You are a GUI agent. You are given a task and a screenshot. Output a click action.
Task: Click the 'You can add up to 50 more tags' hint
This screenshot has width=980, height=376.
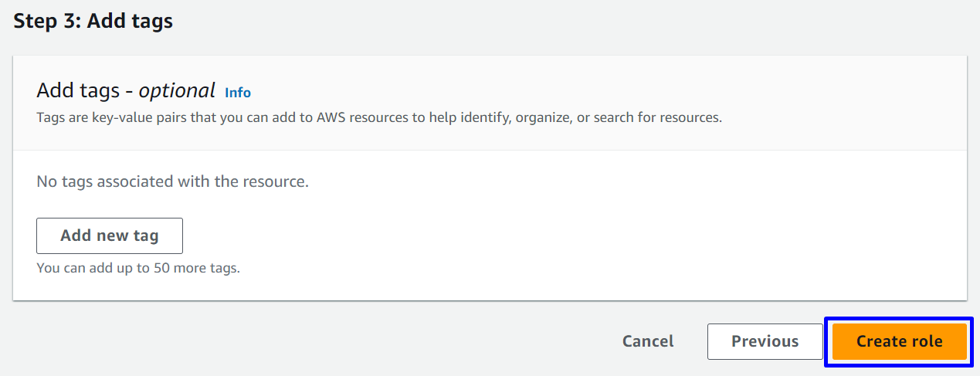(138, 269)
